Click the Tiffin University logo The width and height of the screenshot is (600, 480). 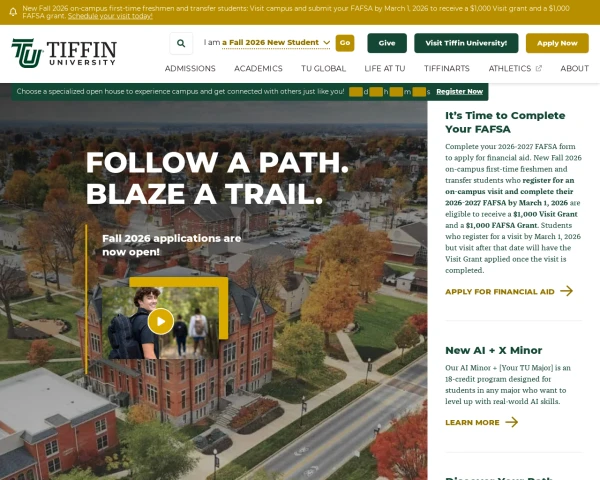coord(64,53)
